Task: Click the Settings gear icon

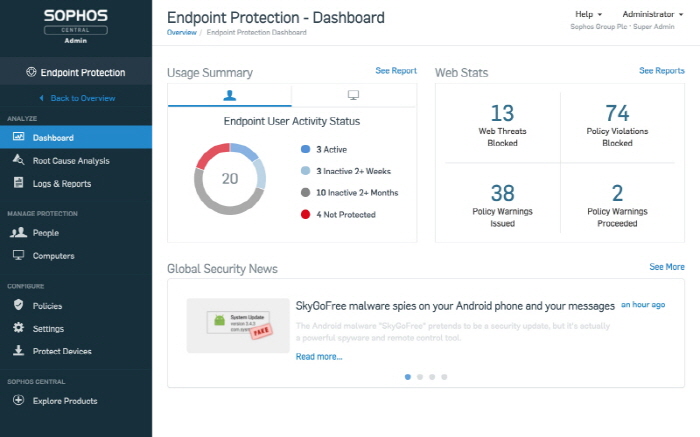Action: click(18, 328)
